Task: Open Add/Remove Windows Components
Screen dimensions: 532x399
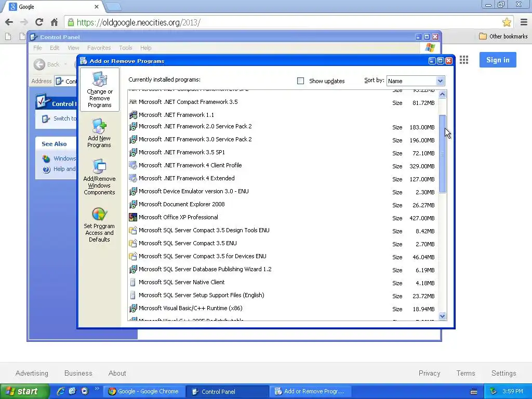Action: point(99,177)
